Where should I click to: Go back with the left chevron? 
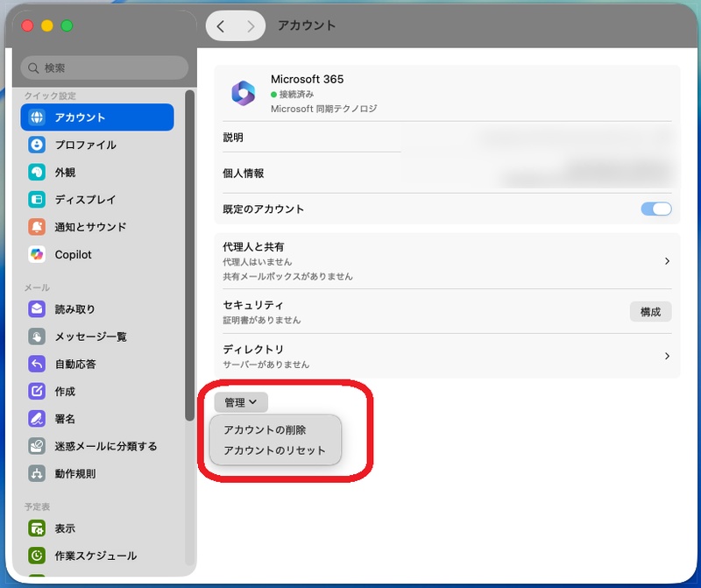coord(221,26)
